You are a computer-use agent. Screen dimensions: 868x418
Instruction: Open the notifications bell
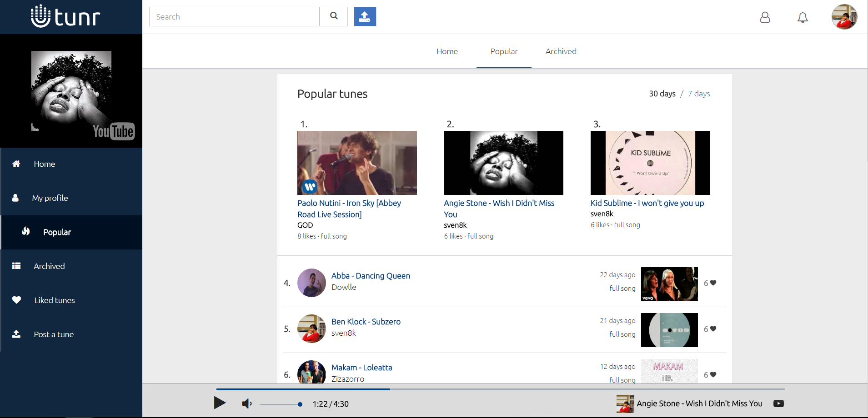click(x=803, y=17)
